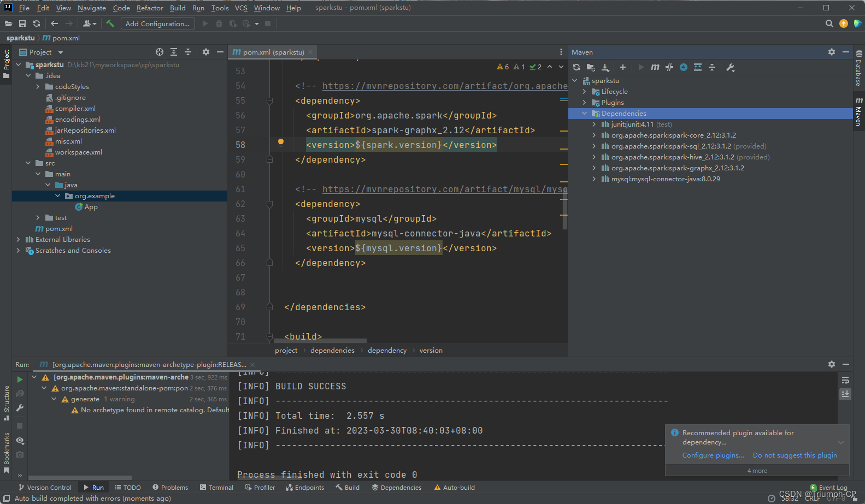Open the Version Control tab
865x504 pixels.
45,488
